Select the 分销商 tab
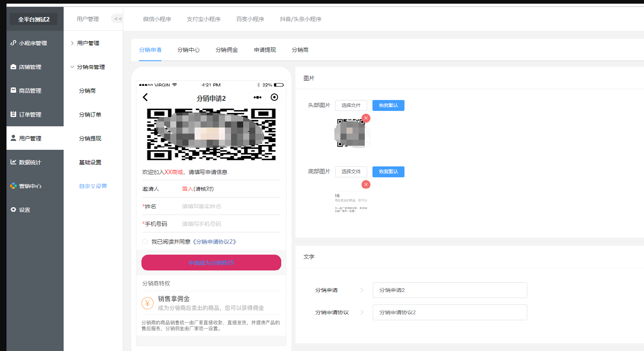Viewport: 644px width, 351px height. pyautogui.click(x=300, y=50)
